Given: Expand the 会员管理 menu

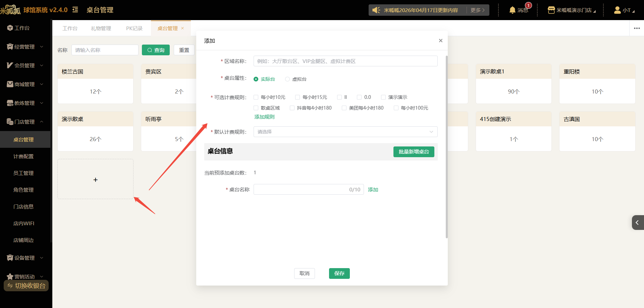Looking at the screenshot, I should click(42, 65).
